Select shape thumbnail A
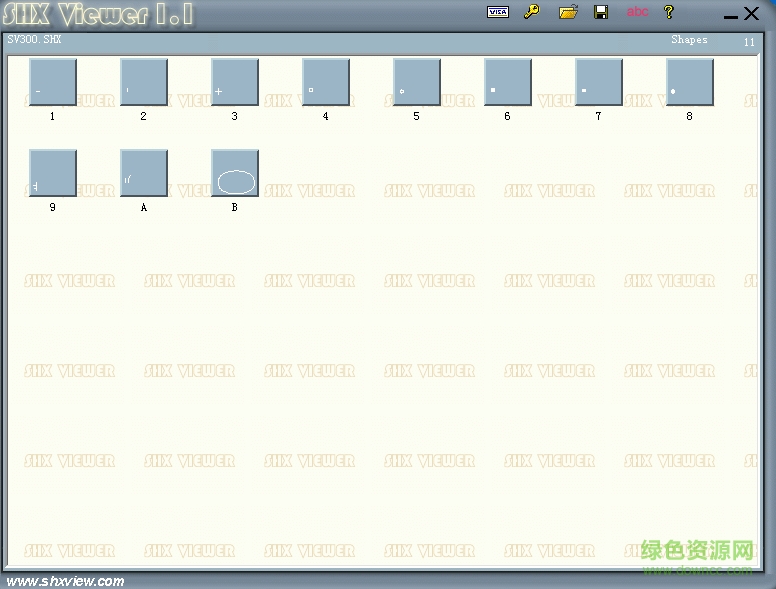This screenshot has height=589, width=776. pos(144,173)
